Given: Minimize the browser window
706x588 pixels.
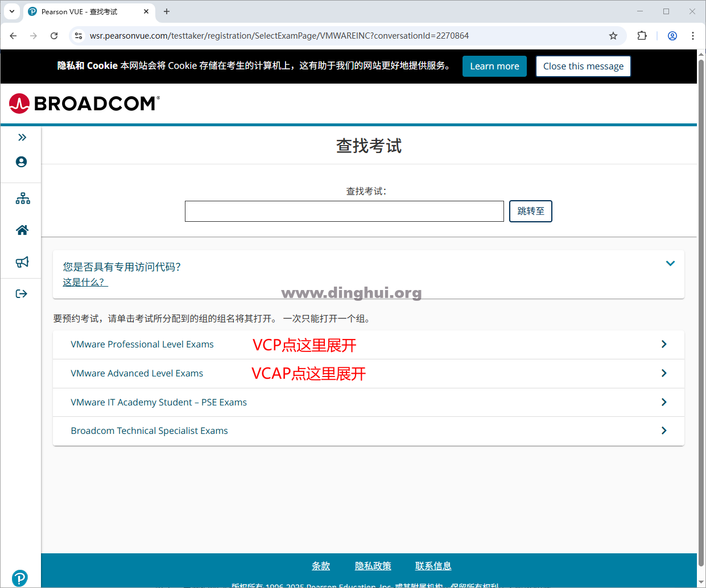Looking at the screenshot, I should coord(640,11).
